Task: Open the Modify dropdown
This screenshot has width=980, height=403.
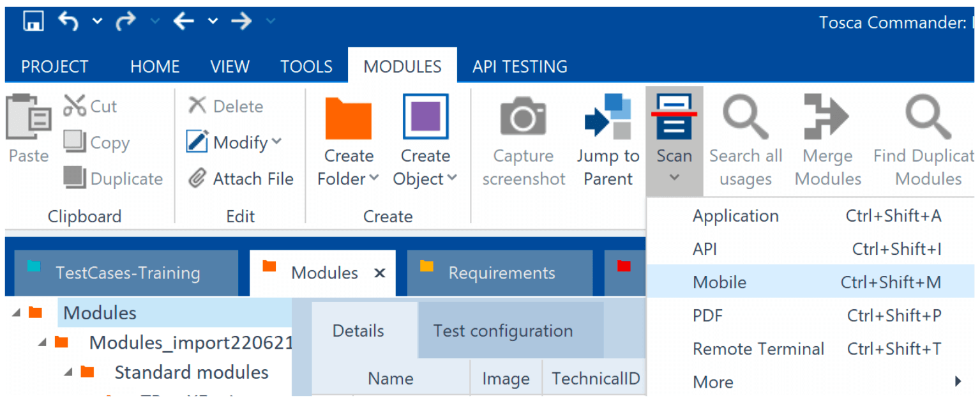Action: (x=234, y=142)
